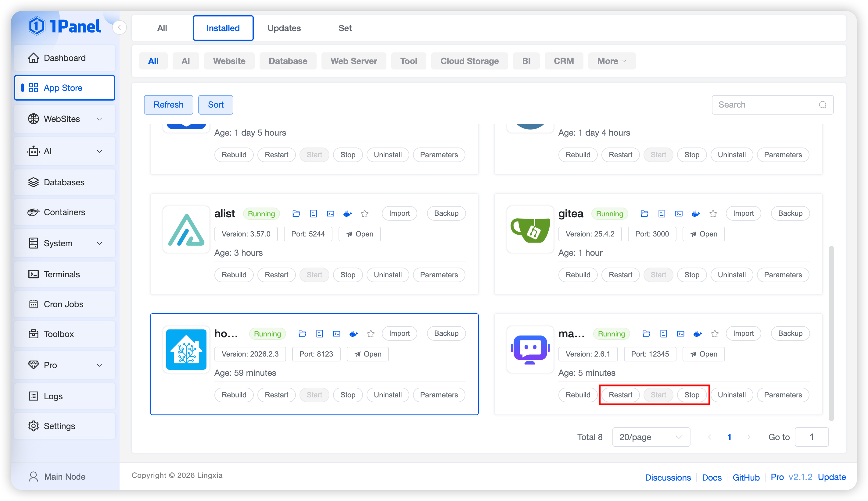
Task: Favorite alist with the star icon
Action: pos(365,214)
